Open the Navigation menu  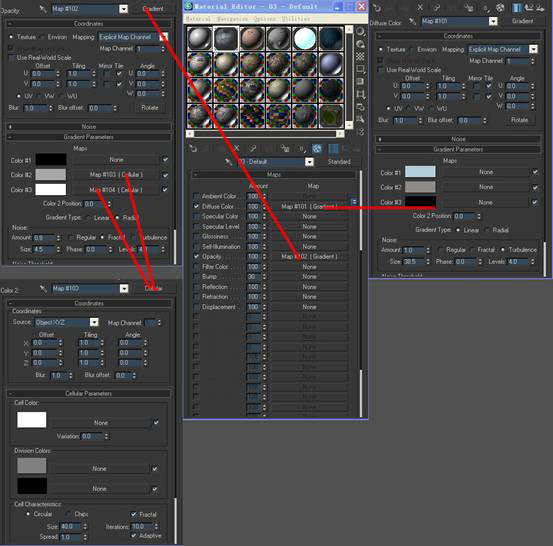coord(232,19)
